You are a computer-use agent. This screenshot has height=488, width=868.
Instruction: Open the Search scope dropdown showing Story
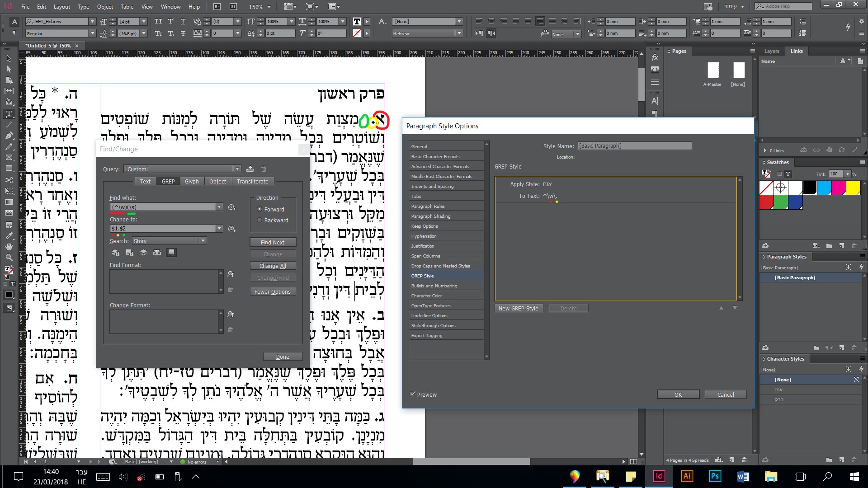tap(203, 241)
